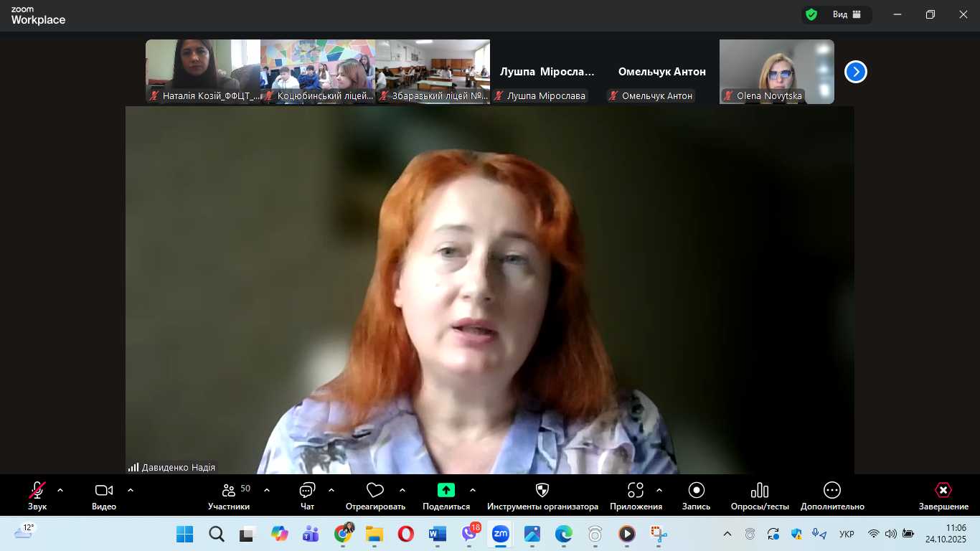The height and width of the screenshot is (551, 980).
Task: Expand audio options arrow next to Звук
Action: pyautogui.click(x=60, y=490)
